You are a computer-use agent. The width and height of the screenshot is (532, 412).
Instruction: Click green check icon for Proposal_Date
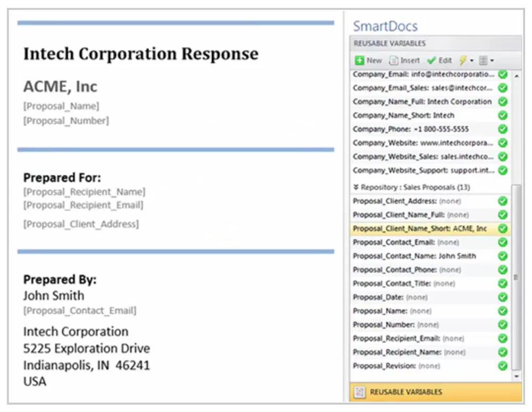503,297
